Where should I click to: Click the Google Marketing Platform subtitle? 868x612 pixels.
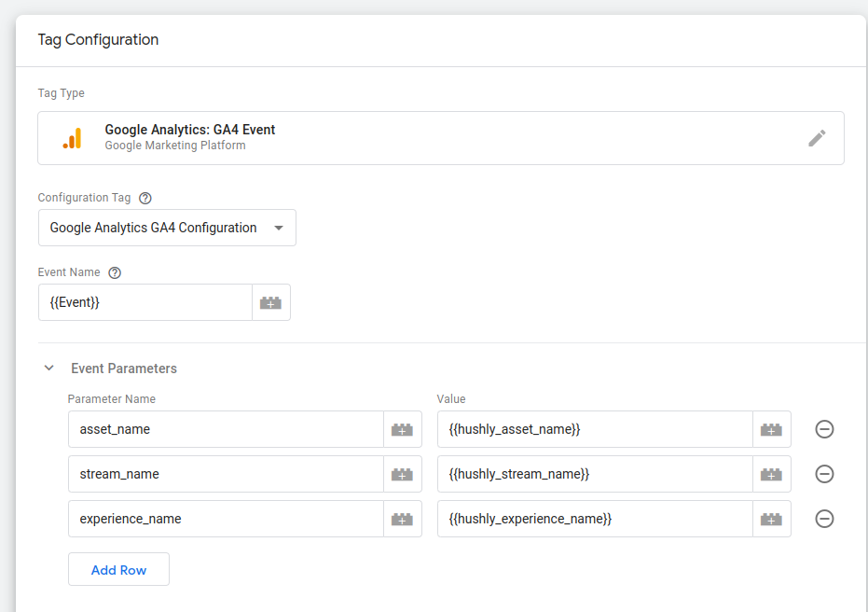point(175,146)
